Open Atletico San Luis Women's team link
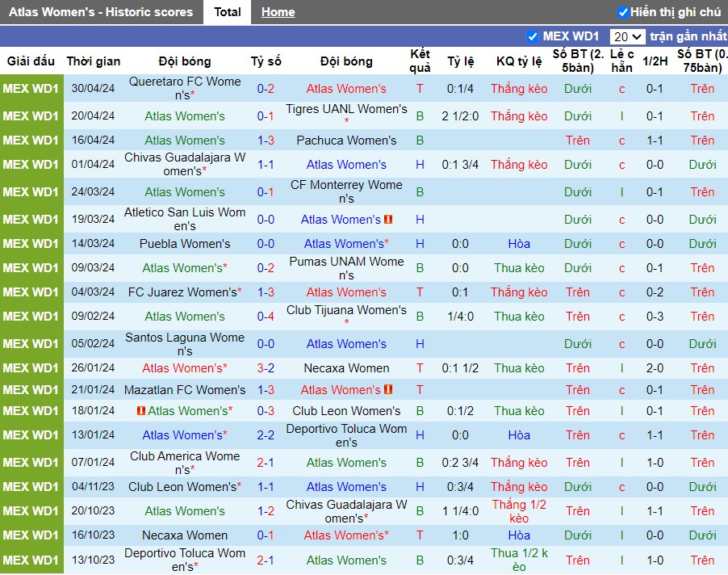This screenshot has width=728, height=575. point(185,219)
